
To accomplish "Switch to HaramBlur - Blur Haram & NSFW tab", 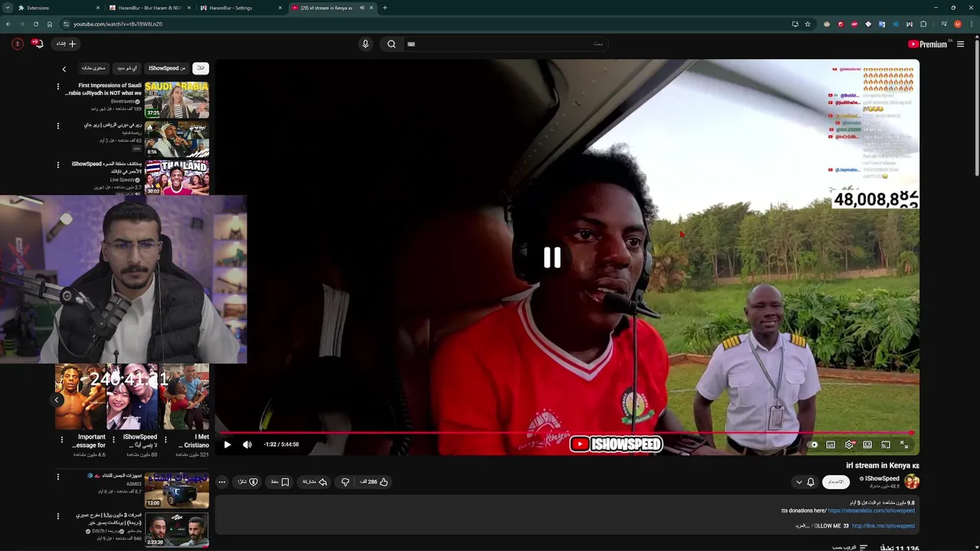I will click(149, 8).
